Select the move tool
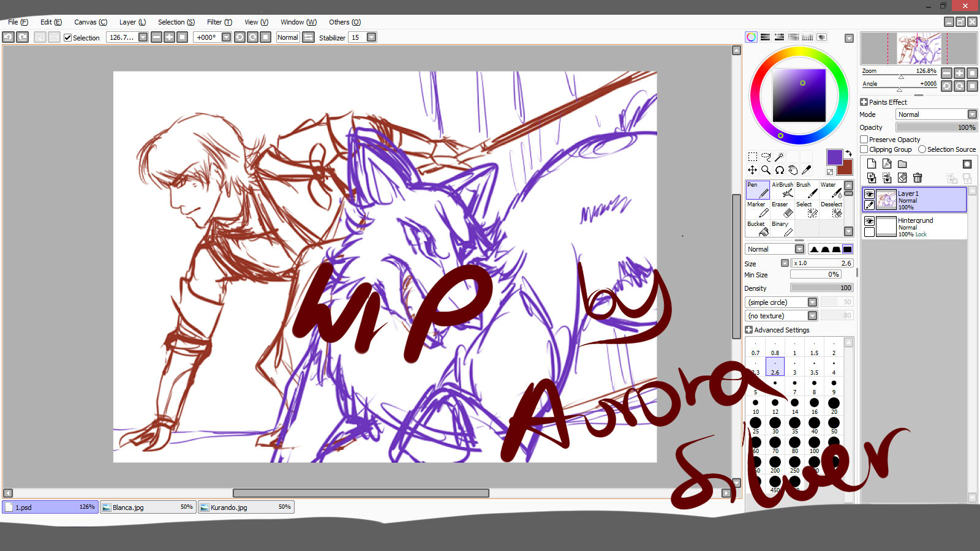 pos(753,170)
